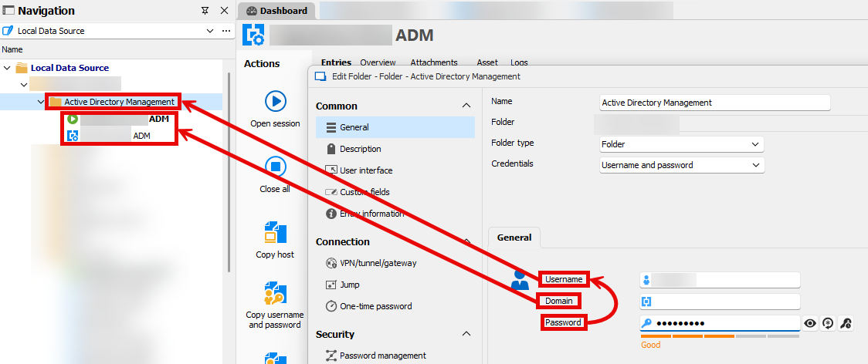Close the Navigation panel
This screenshot has width=868, height=364.
pos(224,11)
